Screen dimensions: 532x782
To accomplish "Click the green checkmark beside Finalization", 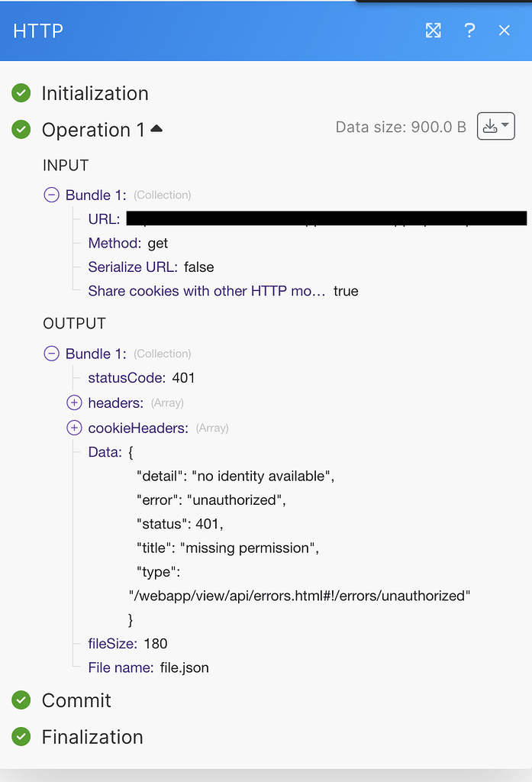I will [21, 737].
